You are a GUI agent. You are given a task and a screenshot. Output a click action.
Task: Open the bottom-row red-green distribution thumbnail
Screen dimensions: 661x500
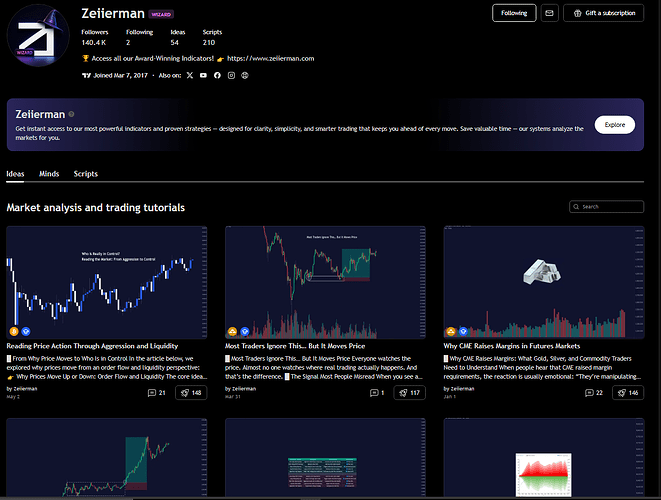pyautogui.click(x=544, y=457)
